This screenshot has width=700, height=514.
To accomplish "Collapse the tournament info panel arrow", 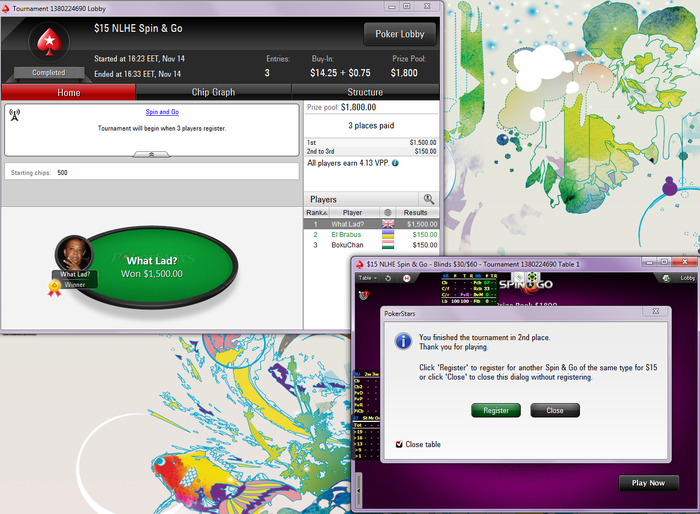I will [151, 154].
